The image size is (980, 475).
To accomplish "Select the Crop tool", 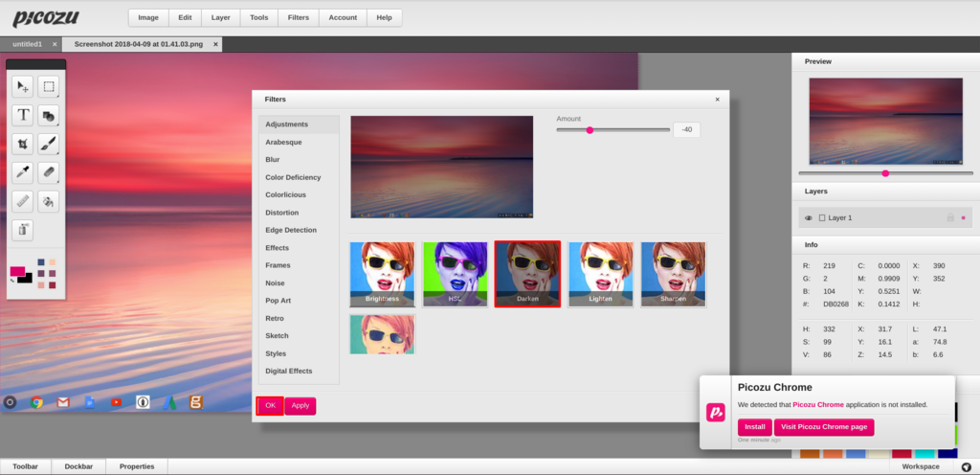I will (x=23, y=144).
